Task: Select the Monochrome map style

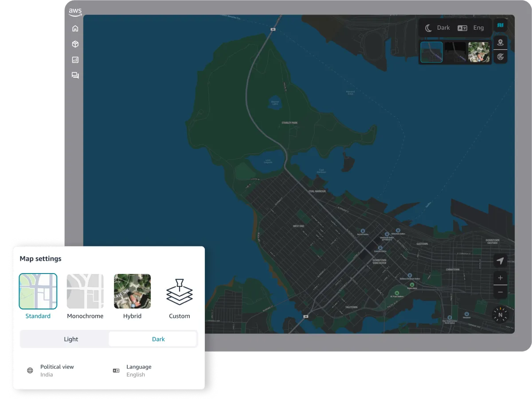Action: 85,291
